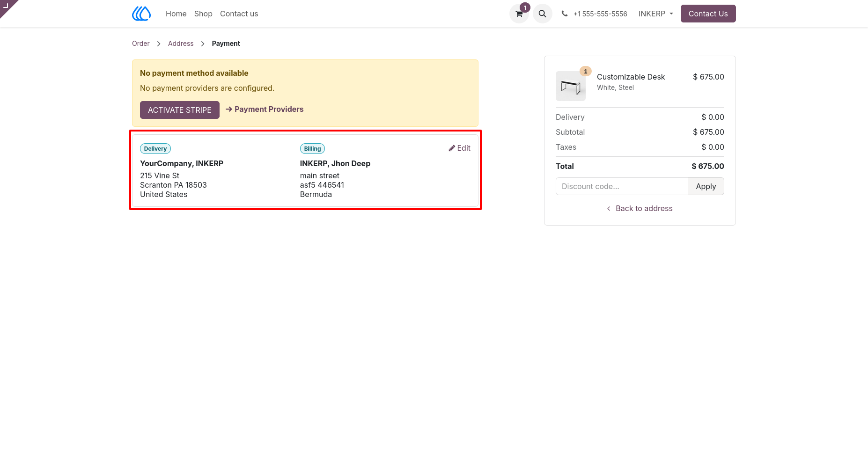Click the Total amount $ 675.00
The height and width of the screenshot is (453, 868).
point(708,166)
